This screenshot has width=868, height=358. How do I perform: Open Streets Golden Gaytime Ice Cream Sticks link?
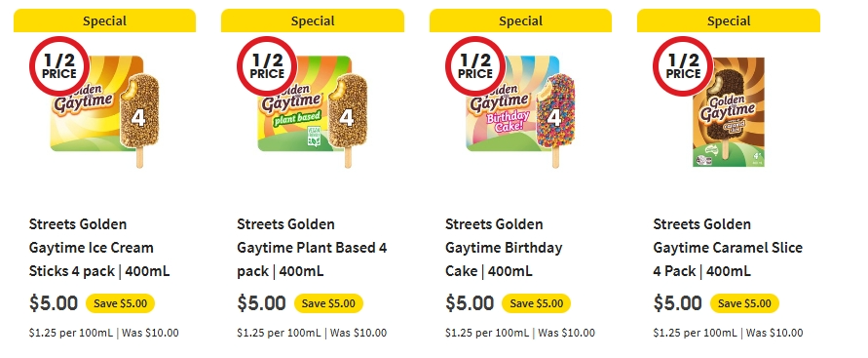click(99, 248)
